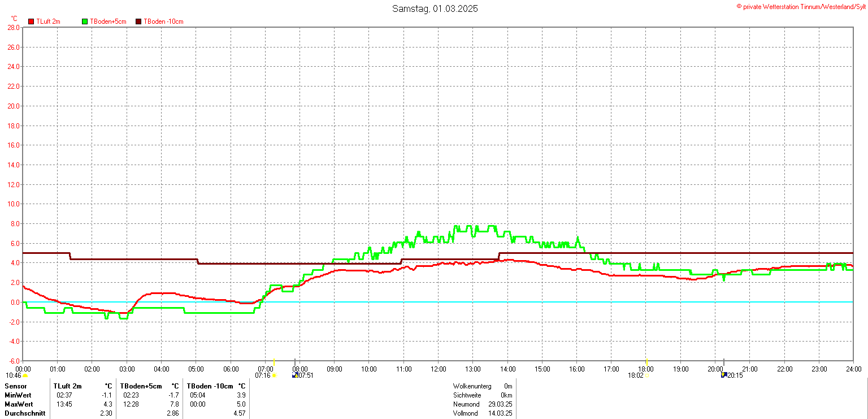Click the Vollmond date 14.03.25
This screenshot has width=868, height=419.
point(501,413)
